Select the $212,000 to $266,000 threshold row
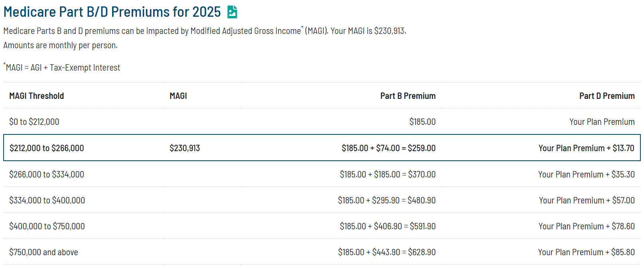This screenshot has width=644, height=268. [322, 148]
